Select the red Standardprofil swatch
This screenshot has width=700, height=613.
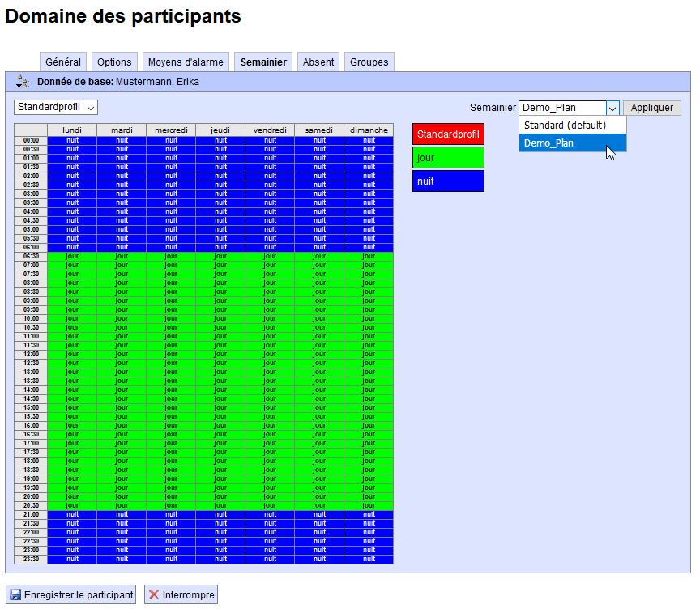tap(448, 134)
